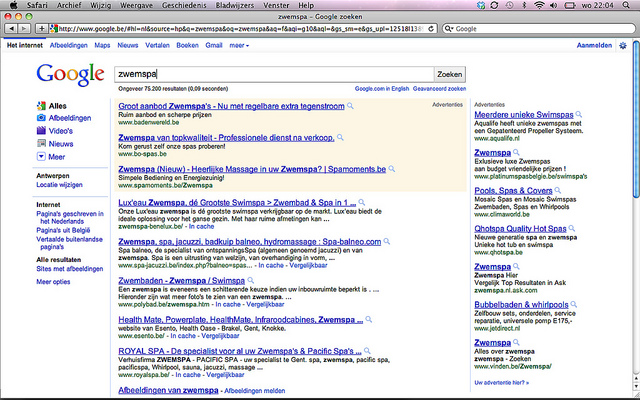Filter results by Nieuws icon in sidebar

41,143
